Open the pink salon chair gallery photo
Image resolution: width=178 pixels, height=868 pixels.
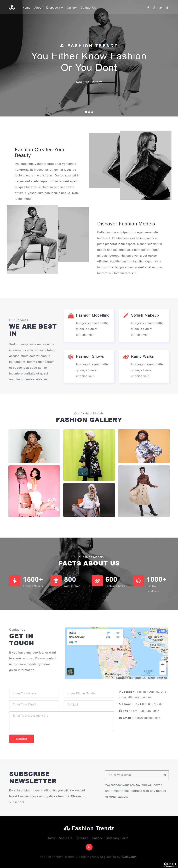pyautogui.click(x=34, y=491)
